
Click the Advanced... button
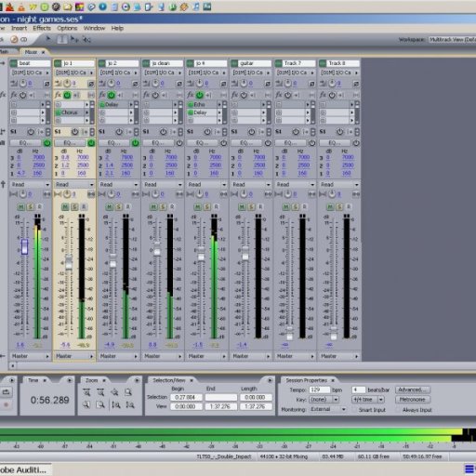(x=413, y=390)
